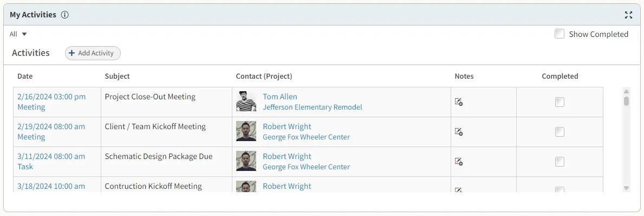Viewport: 644px width, 216px height.
Task: Expand the panel with the fullscreen icon
Action: pyautogui.click(x=628, y=15)
